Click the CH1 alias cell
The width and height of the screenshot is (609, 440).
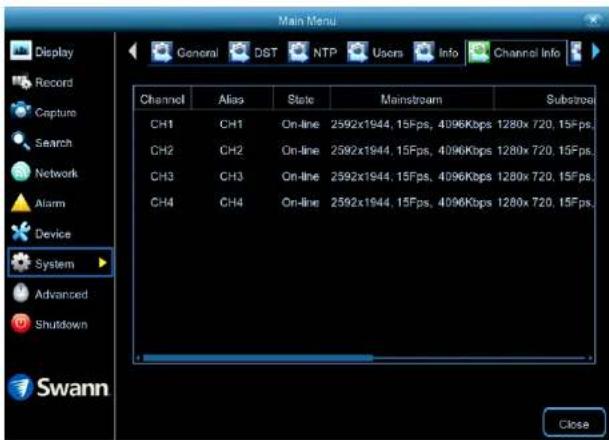tap(231, 124)
